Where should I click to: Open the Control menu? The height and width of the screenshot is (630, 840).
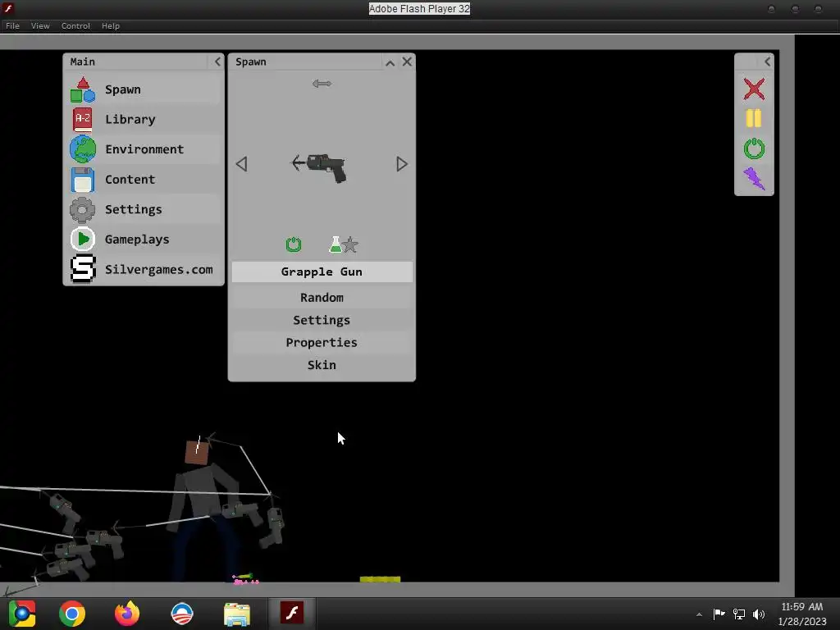tap(75, 25)
